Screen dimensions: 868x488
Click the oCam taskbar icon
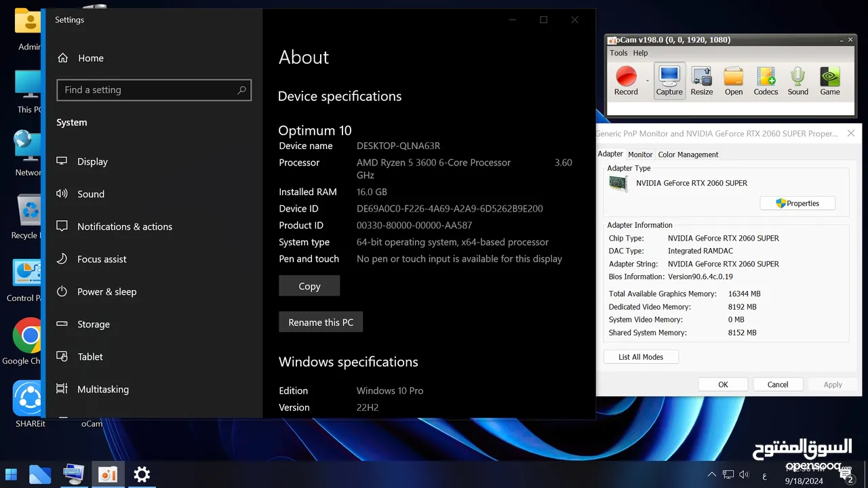108,474
